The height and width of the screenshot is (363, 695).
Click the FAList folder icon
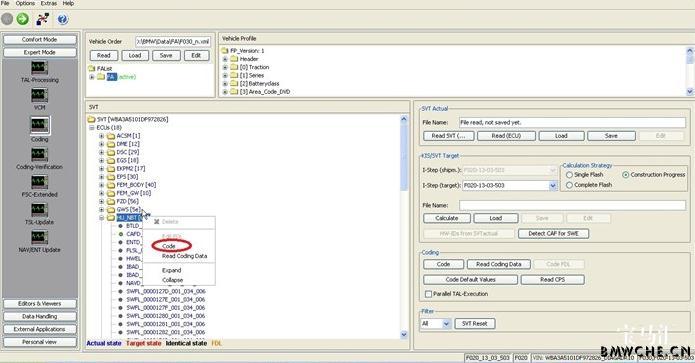(x=92, y=68)
